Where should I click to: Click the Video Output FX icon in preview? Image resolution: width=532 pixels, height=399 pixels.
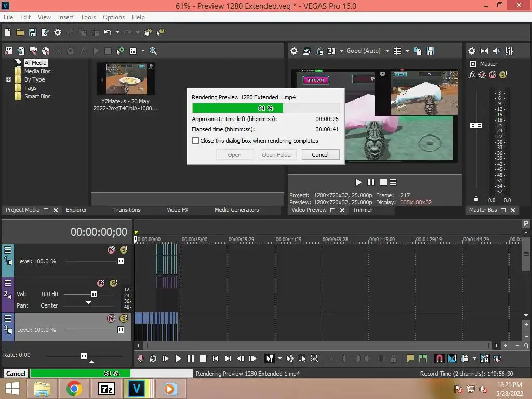(319, 51)
